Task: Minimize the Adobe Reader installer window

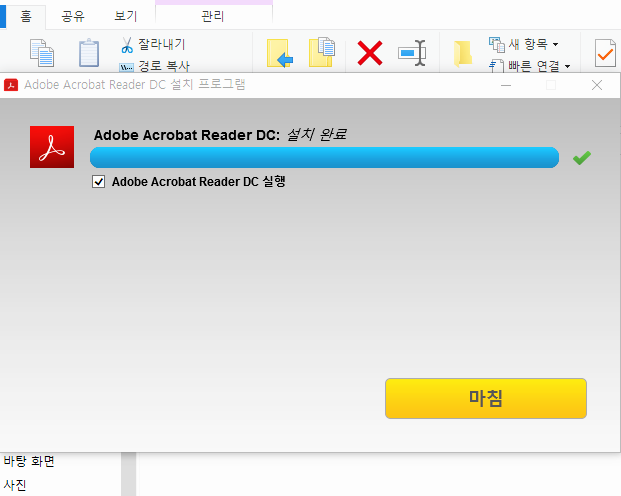Action: tap(506, 85)
